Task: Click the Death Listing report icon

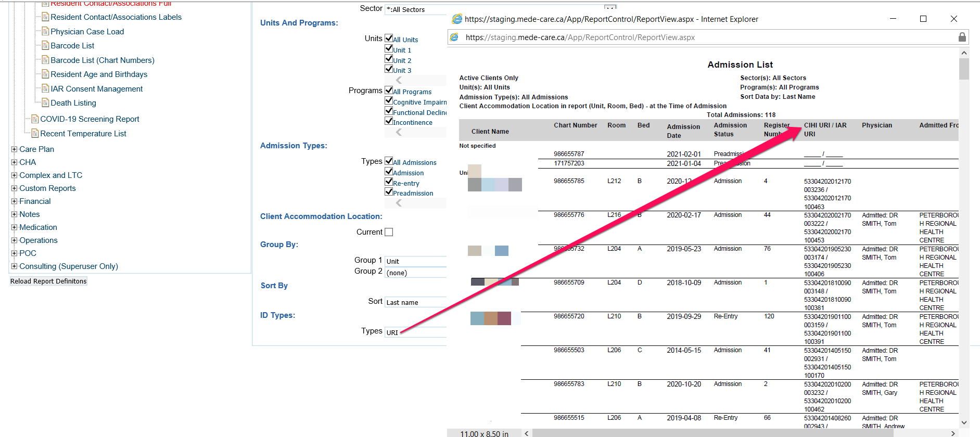Action: coord(45,102)
